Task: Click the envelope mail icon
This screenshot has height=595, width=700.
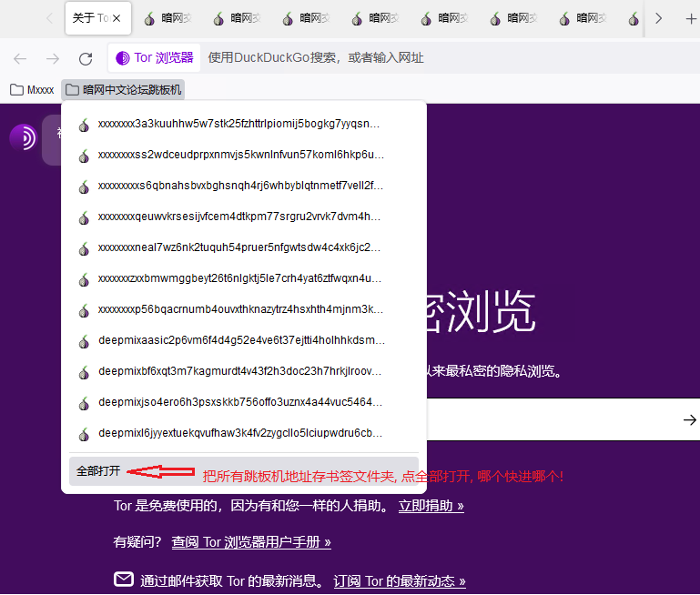Action: click(x=124, y=579)
